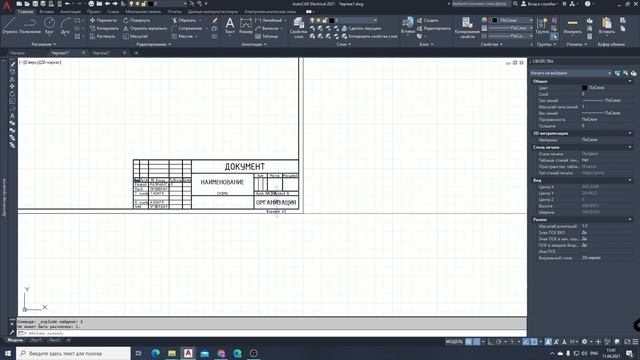
Task: Click the Таблица (Table) tool
Action: click(x=267, y=36)
